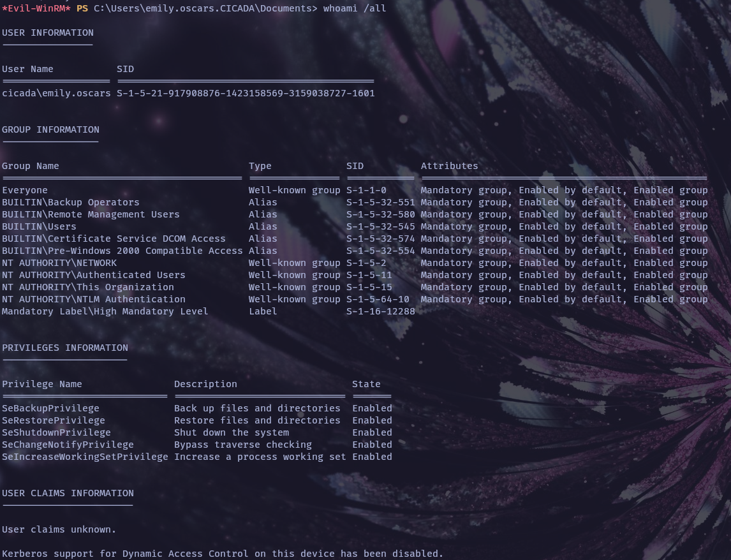
Task: Click the Mandatory Label\High Mandatory Level entry
Action: tap(105, 311)
